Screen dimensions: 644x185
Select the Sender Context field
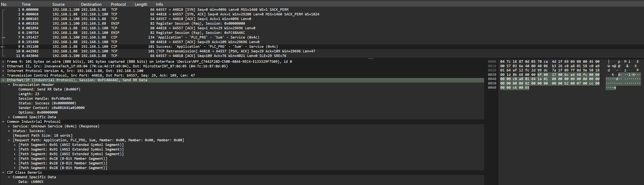(51, 108)
